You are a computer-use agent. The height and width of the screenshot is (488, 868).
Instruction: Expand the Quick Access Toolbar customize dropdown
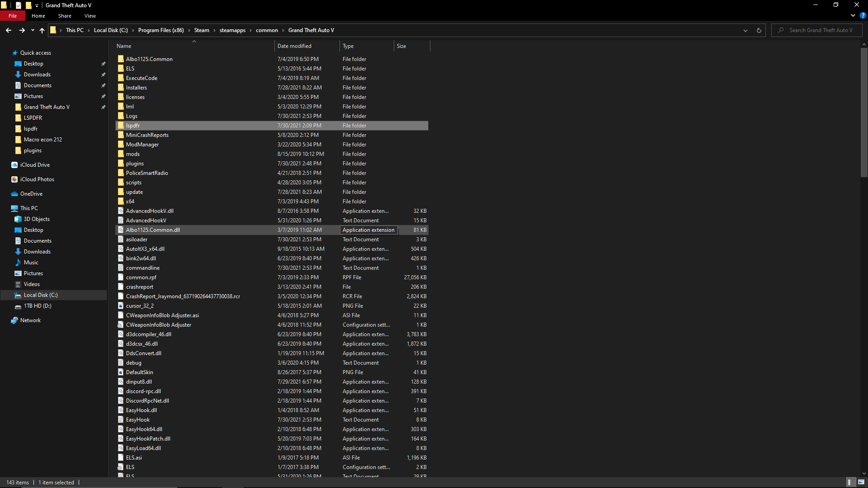point(37,5)
